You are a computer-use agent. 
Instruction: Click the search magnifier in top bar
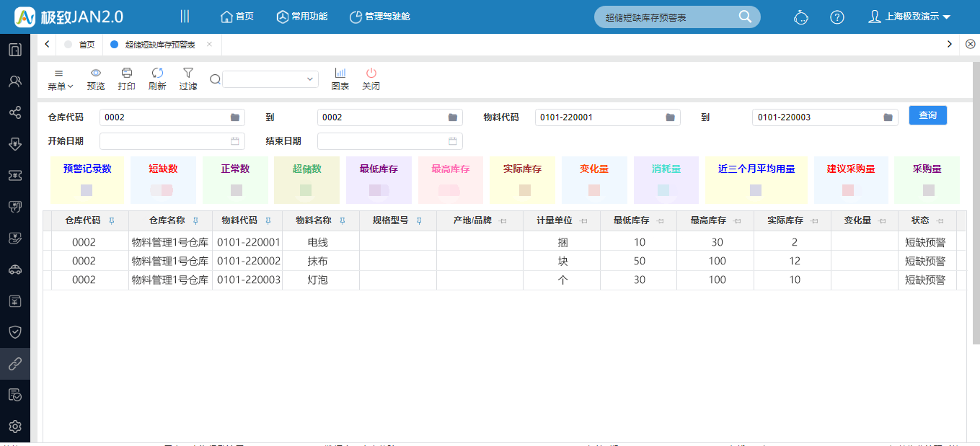[746, 17]
